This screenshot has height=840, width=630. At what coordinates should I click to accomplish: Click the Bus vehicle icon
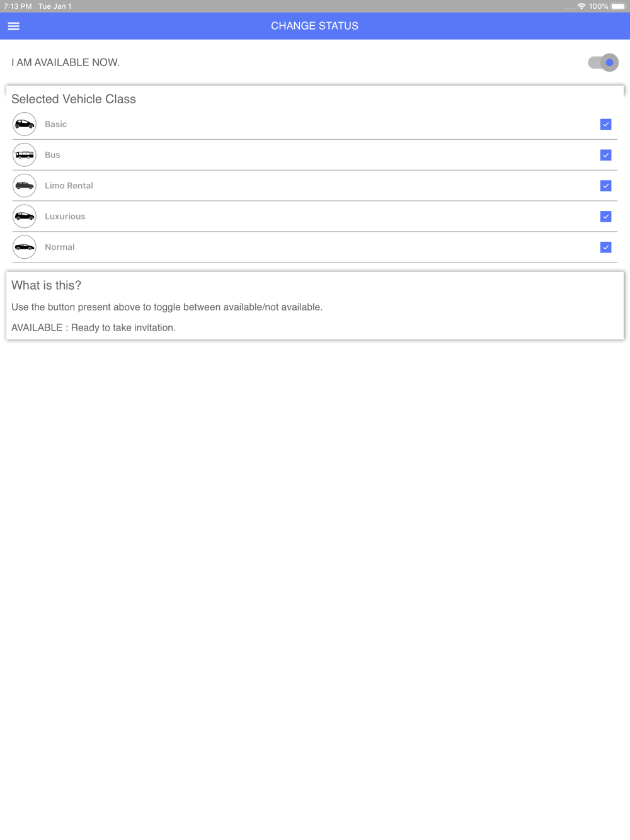pyautogui.click(x=25, y=155)
